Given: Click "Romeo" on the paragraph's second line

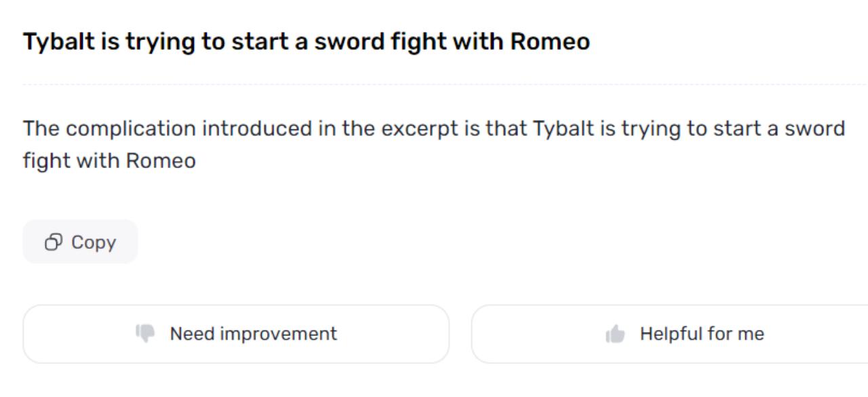Looking at the screenshot, I should pos(161,161).
